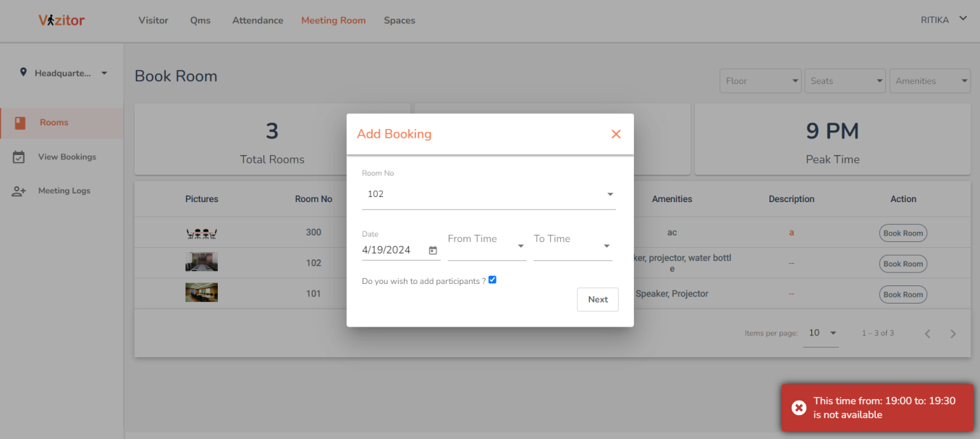The height and width of the screenshot is (439, 980).
Task: Click the location pin beside Headquarters
Action: click(23, 72)
